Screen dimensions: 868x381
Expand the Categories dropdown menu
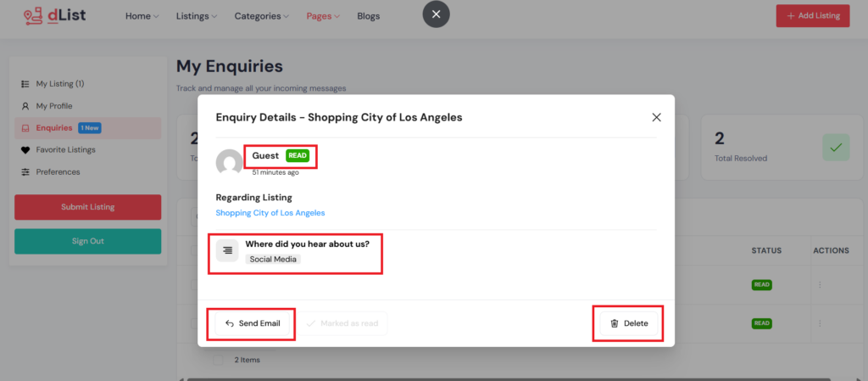(x=261, y=16)
